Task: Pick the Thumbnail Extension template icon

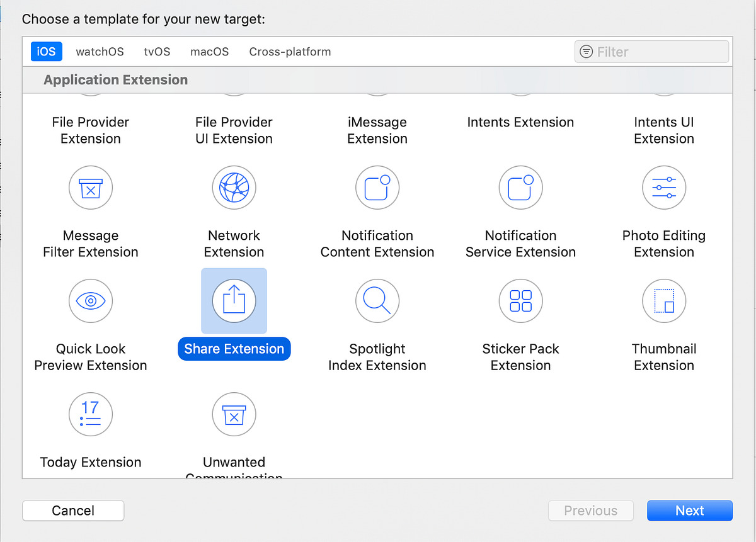Action: (x=664, y=301)
